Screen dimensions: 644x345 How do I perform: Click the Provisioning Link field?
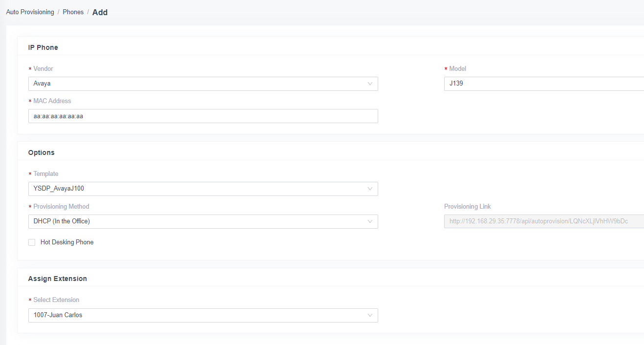544,221
